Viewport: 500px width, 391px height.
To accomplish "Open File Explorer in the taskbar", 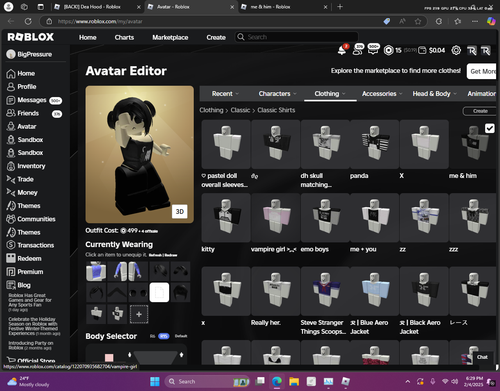I will click(x=294, y=381).
